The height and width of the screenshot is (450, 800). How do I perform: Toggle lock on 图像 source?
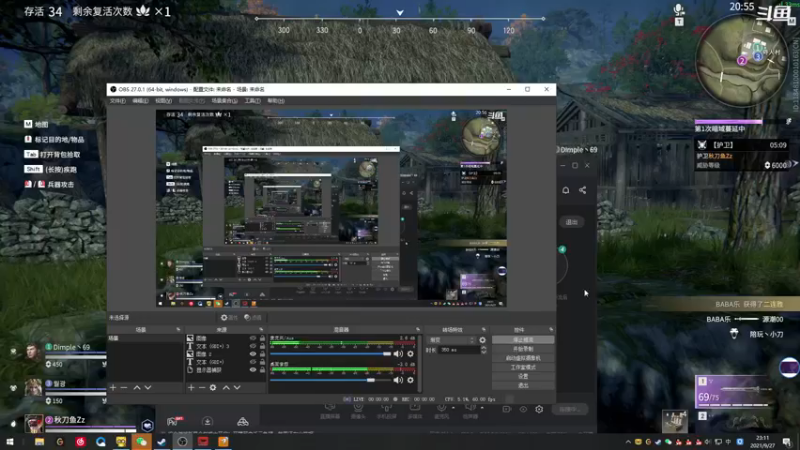(x=262, y=338)
